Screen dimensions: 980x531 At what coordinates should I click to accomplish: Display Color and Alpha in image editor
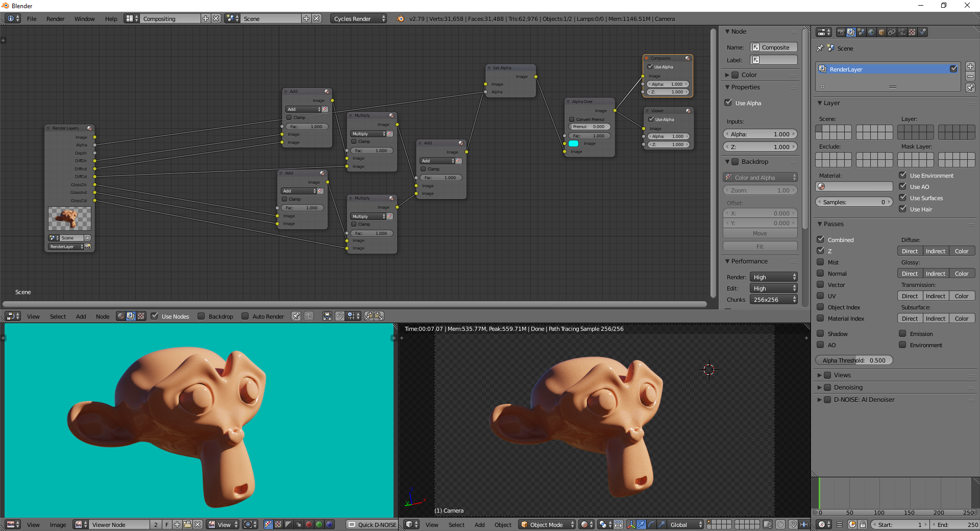coord(268,524)
